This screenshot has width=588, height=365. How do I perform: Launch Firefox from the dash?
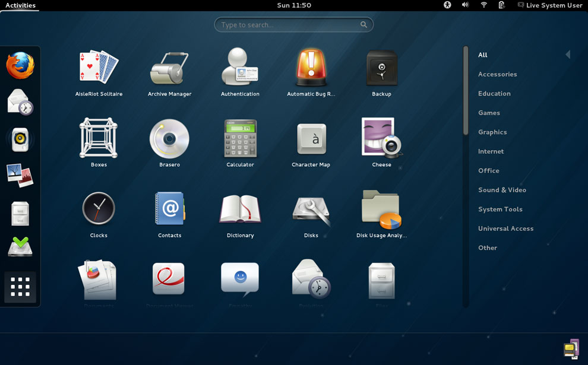point(20,65)
